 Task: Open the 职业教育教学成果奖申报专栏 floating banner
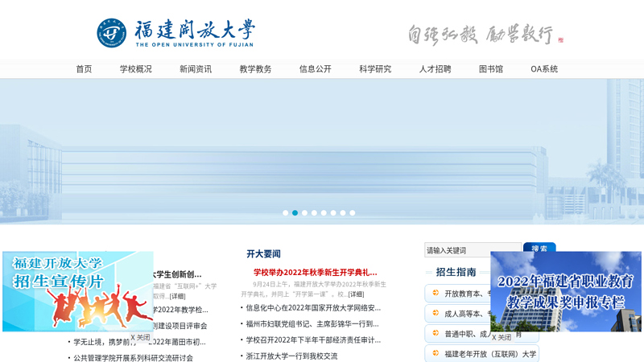pyautogui.click(x=566, y=291)
